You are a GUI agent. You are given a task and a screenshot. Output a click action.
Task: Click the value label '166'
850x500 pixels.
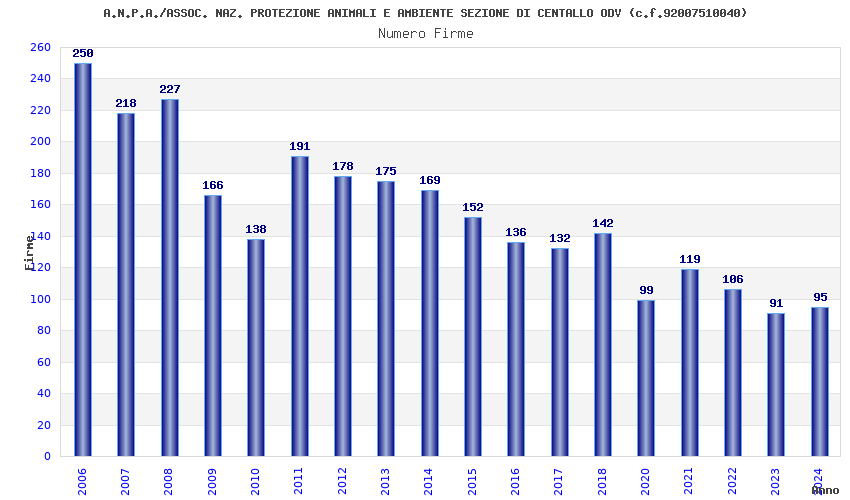pos(213,185)
